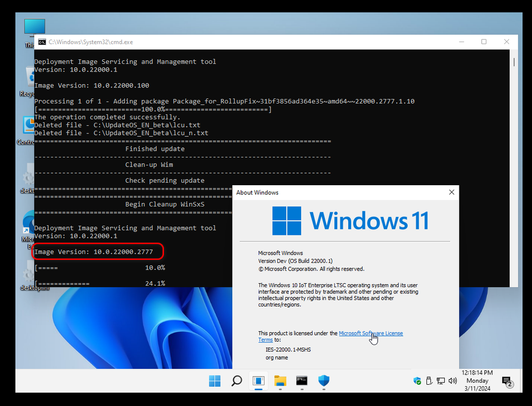This screenshot has width=532, height=406.
Task: Select the winver app taskbar icon
Action: coord(258,381)
